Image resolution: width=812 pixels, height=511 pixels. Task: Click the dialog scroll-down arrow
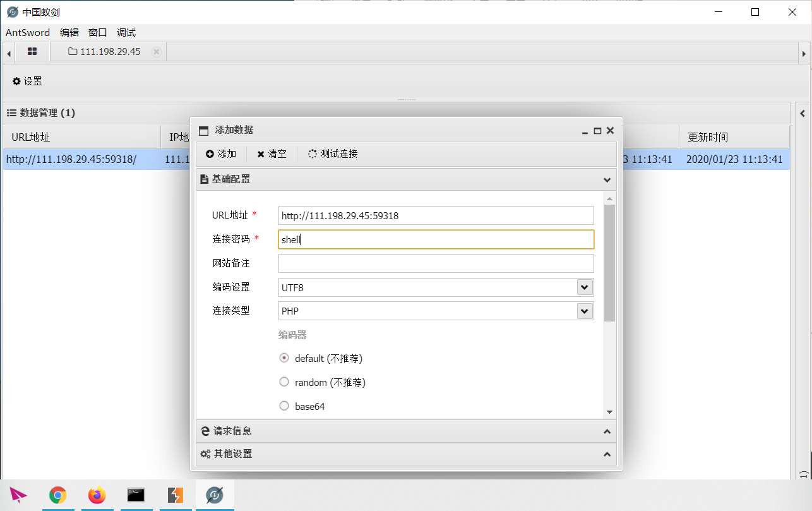click(609, 412)
